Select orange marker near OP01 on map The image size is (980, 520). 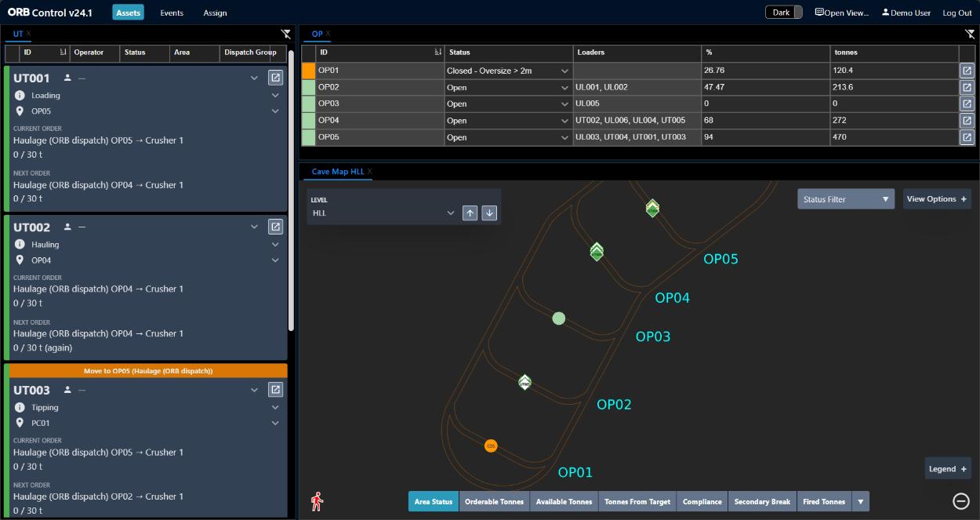[x=491, y=445]
